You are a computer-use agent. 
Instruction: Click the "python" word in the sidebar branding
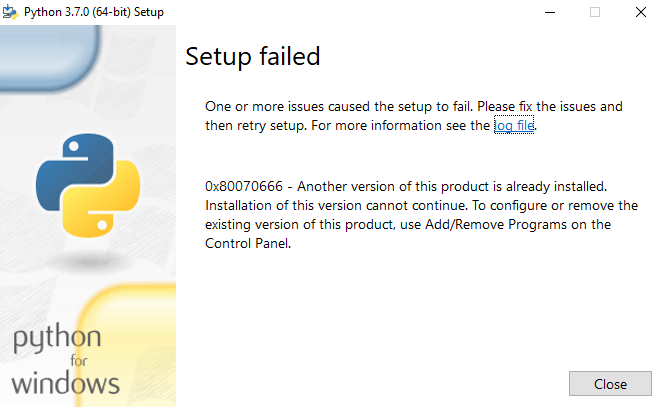pyautogui.click(x=57, y=338)
